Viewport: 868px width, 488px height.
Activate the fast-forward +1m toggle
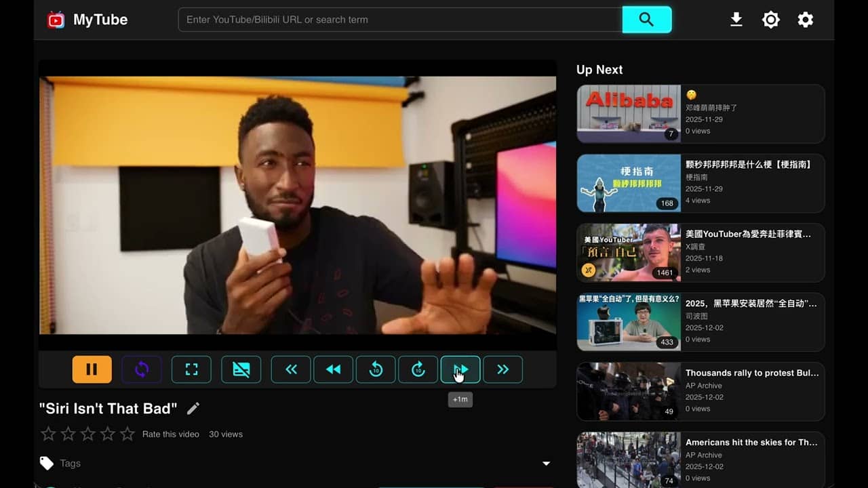460,369
